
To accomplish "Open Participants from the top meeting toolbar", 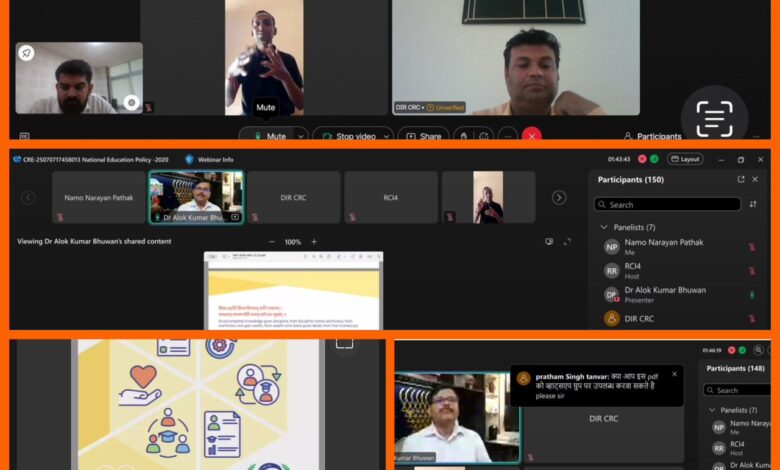I will (x=653, y=136).
